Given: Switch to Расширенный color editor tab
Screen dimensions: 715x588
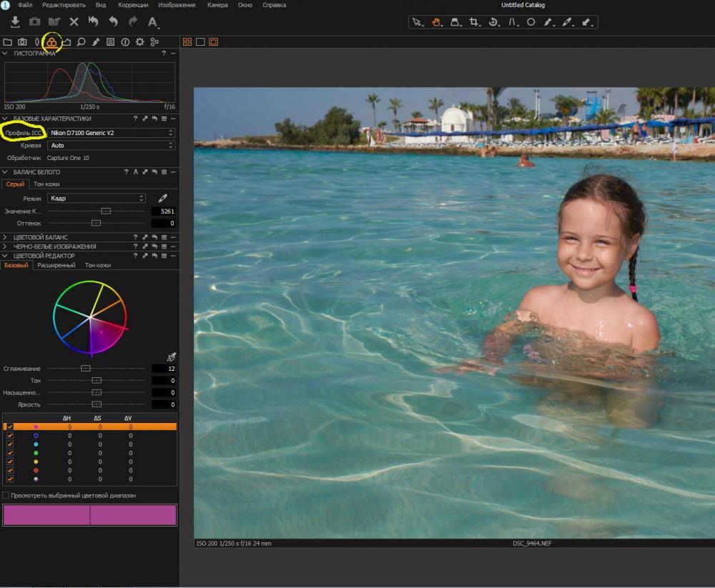Looking at the screenshot, I should coord(56,265).
